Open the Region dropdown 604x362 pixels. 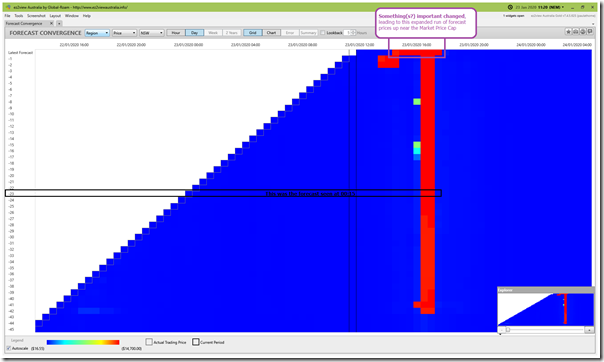[x=97, y=33]
